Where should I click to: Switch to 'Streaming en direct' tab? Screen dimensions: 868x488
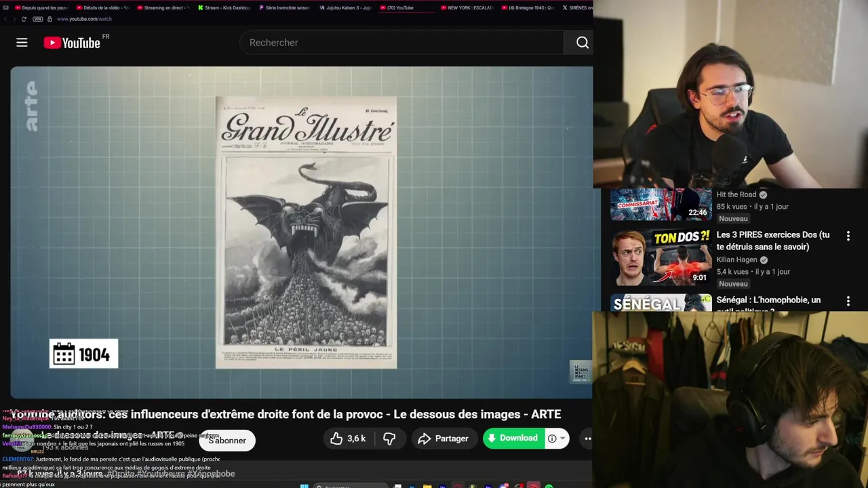pos(163,7)
